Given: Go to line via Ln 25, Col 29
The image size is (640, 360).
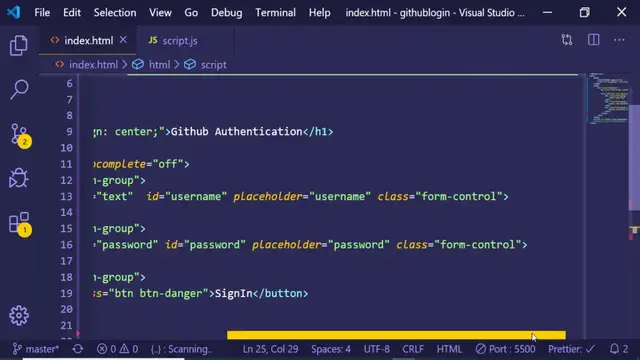Looking at the screenshot, I should pyautogui.click(x=270, y=349).
